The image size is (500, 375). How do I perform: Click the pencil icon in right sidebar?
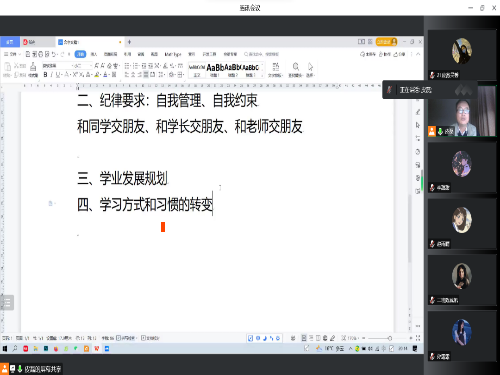[418, 112]
